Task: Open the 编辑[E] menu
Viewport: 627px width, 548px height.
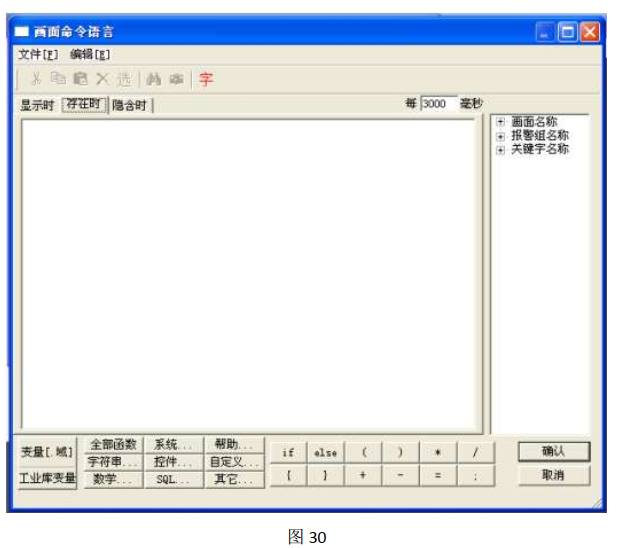Action: click(90, 54)
